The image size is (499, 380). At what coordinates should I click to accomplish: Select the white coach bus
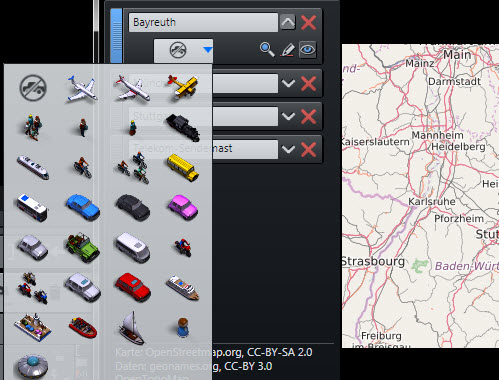coord(32,208)
